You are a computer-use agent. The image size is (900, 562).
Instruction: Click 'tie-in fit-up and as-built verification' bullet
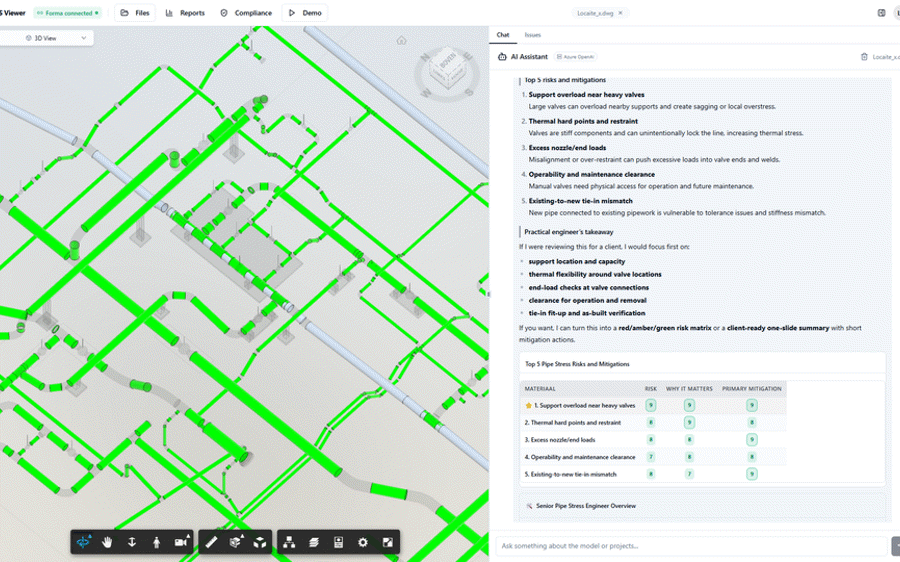[x=587, y=313]
